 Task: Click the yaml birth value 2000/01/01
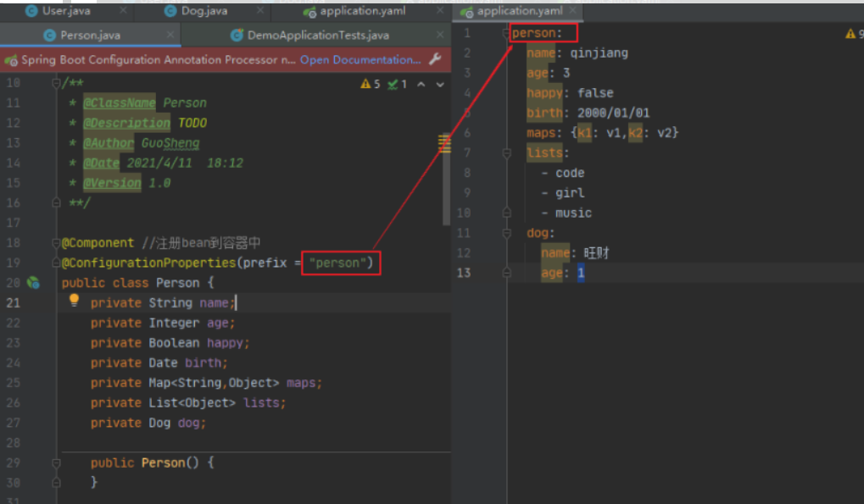pos(613,114)
